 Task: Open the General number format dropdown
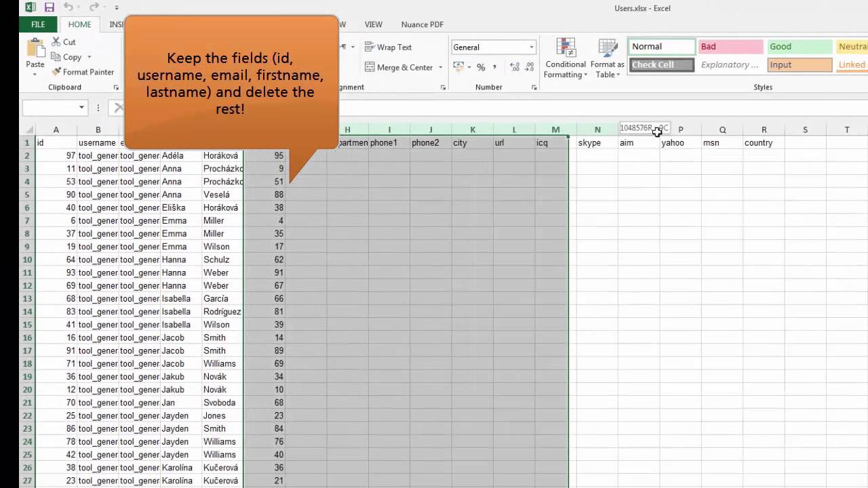[x=531, y=47]
